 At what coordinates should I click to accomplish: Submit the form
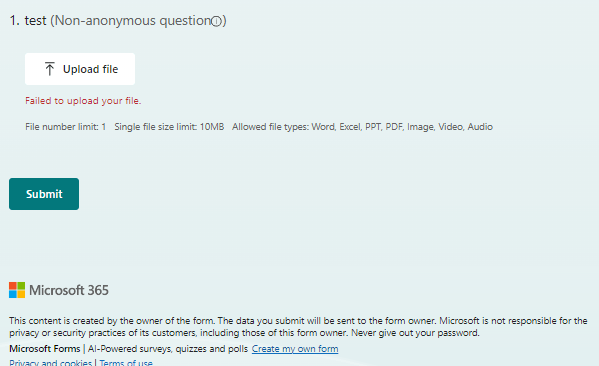44,194
